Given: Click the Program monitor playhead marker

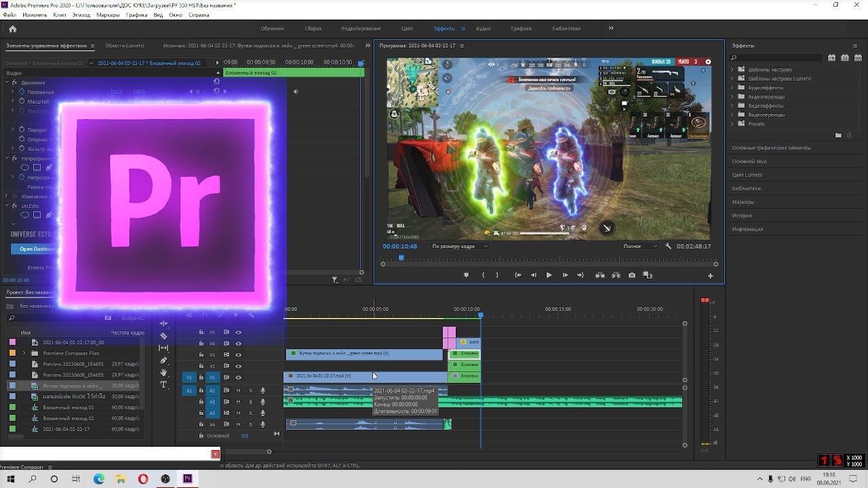Looking at the screenshot, I should coord(401,258).
